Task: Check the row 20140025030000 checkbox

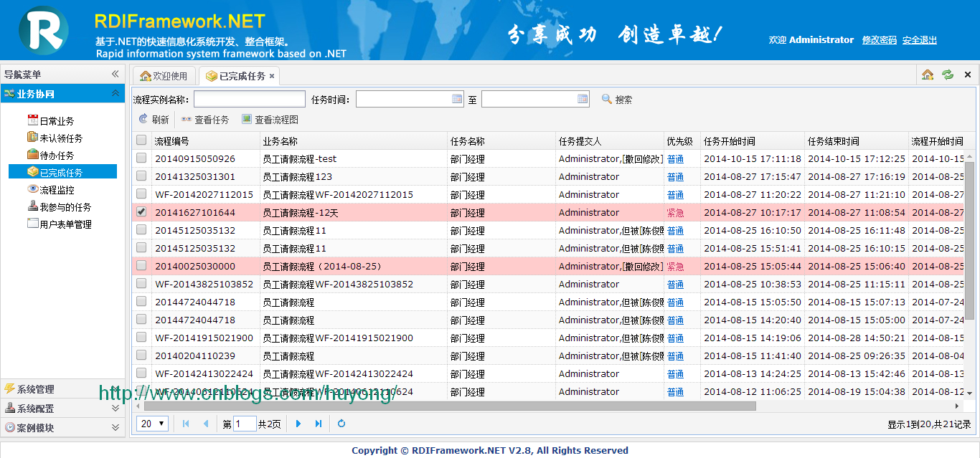Action: click(x=141, y=265)
